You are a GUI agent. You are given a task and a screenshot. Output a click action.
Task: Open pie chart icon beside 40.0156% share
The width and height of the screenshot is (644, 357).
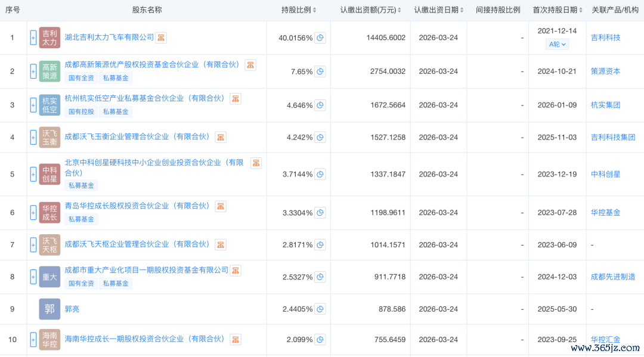point(320,38)
